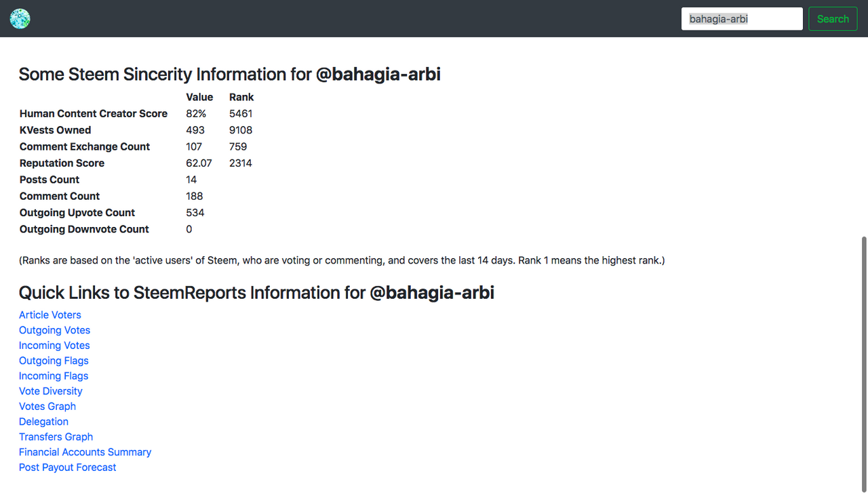868x494 pixels.
Task: Open the Transfers Graph link
Action: (x=56, y=437)
